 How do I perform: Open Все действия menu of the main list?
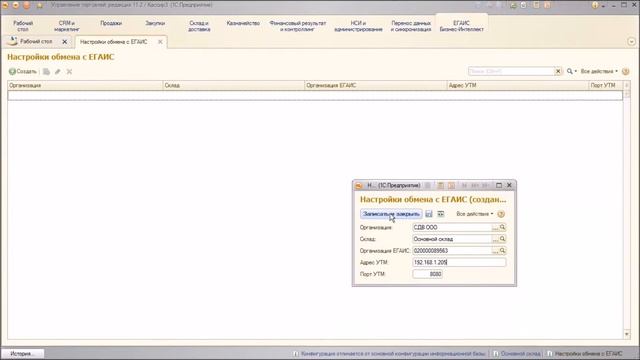pos(599,71)
